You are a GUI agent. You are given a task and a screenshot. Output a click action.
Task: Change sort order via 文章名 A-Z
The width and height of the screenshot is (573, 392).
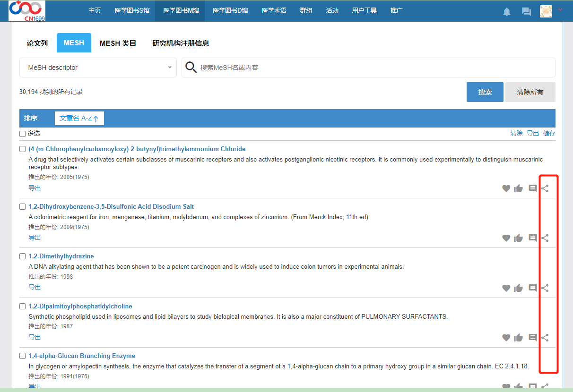pyautogui.click(x=79, y=119)
